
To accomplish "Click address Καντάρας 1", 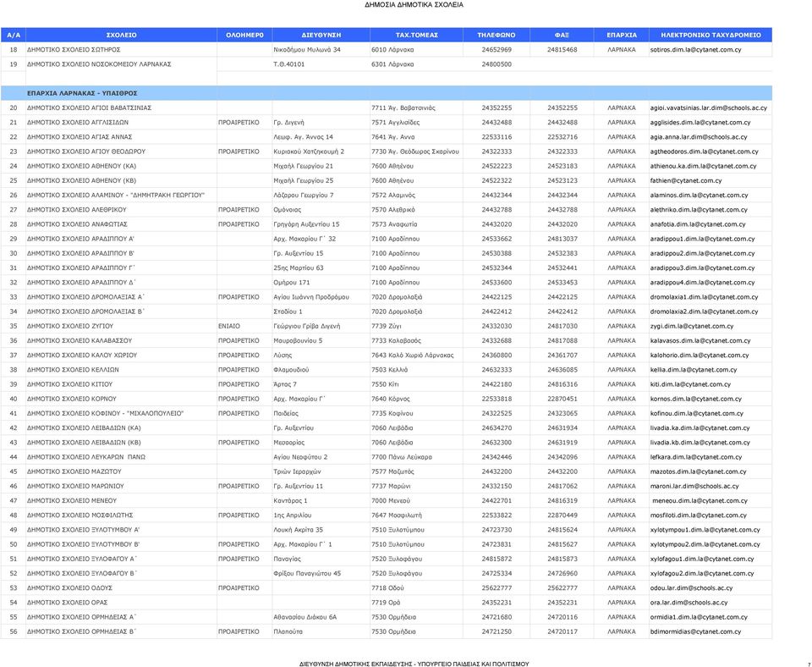I will tap(290, 500).
